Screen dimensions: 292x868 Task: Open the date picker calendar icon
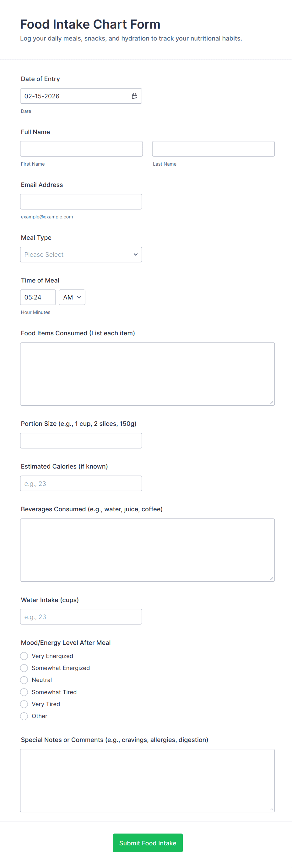pyautogui.click(x=134, y=96)
